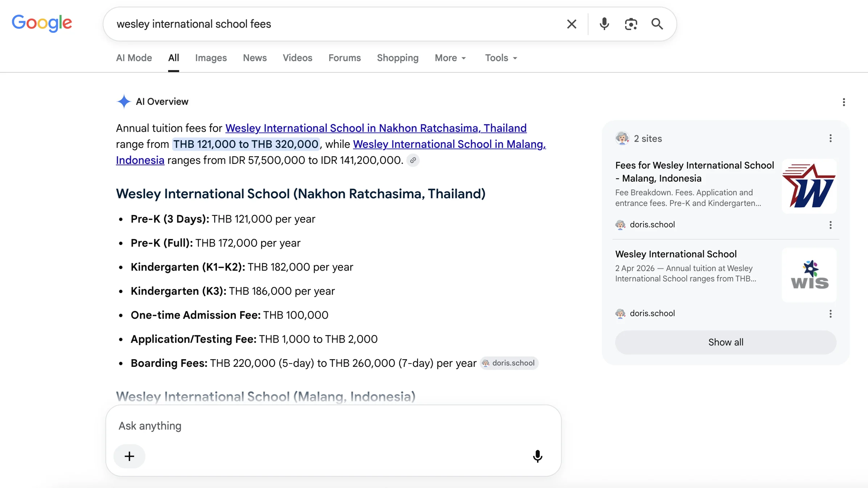Open the three-dot menu beside 2 sites
The height and width of the screenshot is (488, 868).
(830, 138)
